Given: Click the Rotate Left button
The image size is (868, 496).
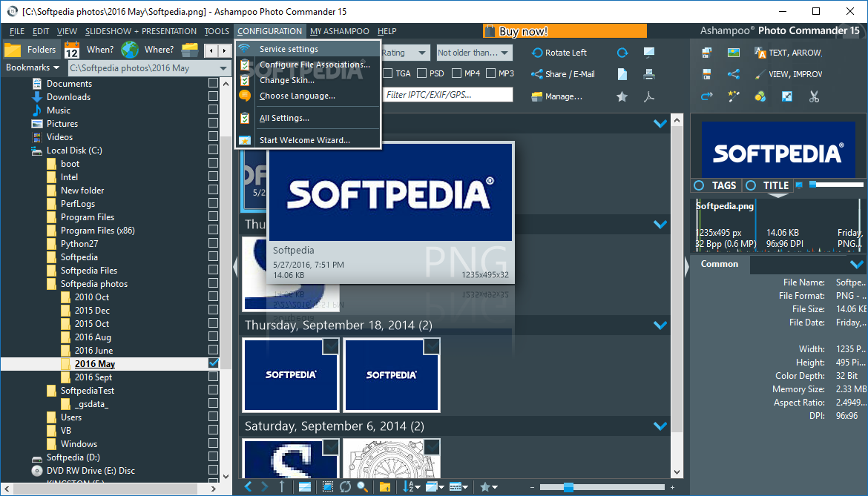Looking at the screenshot, I should pos(559,53).
